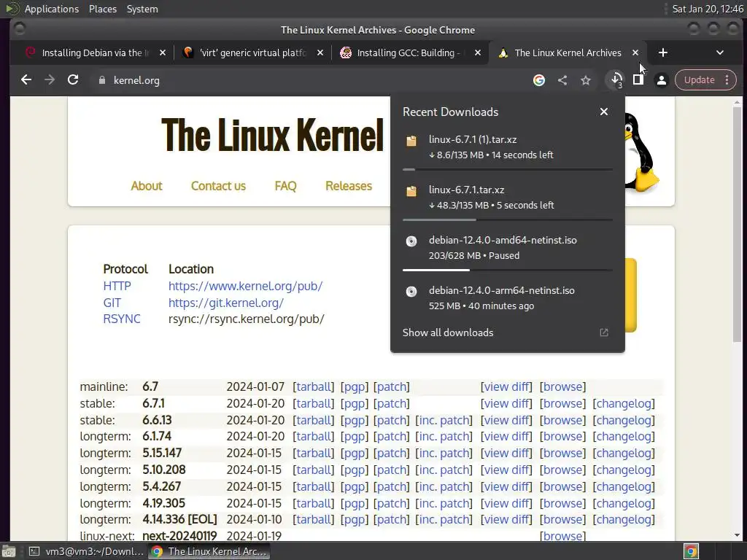Screen dimensions: 747x560
Task: Click the Chrome icon in the bottom tray
Action: [x=691, y=551]
